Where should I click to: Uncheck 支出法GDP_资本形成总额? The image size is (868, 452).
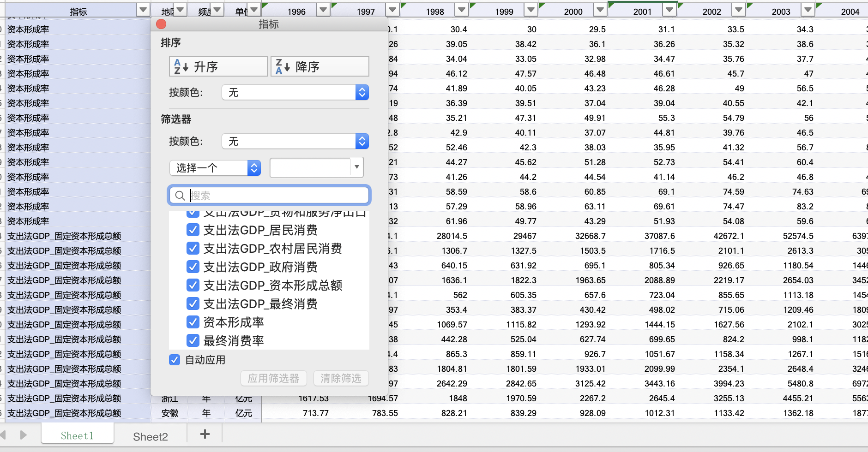(193, 285)
